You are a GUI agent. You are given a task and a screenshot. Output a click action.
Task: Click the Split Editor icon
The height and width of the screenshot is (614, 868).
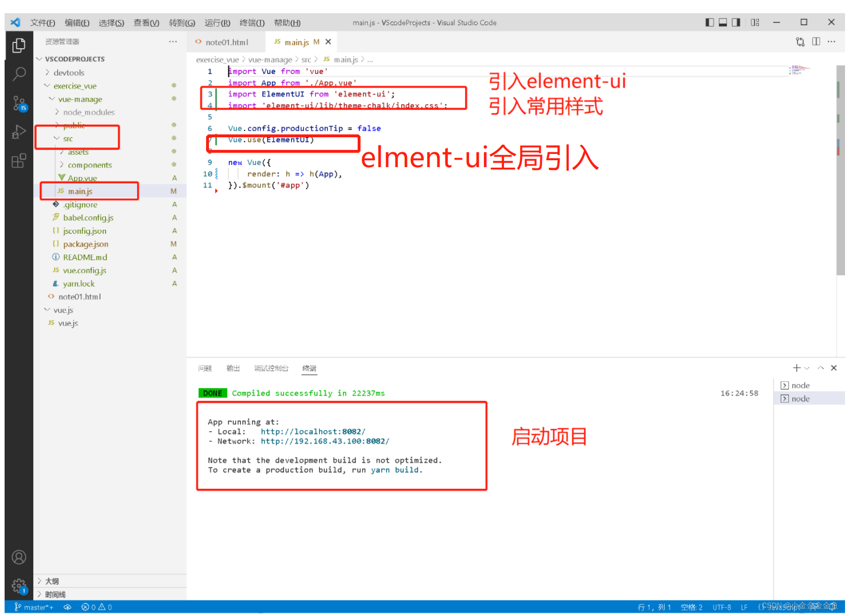[x=816, y=41]
